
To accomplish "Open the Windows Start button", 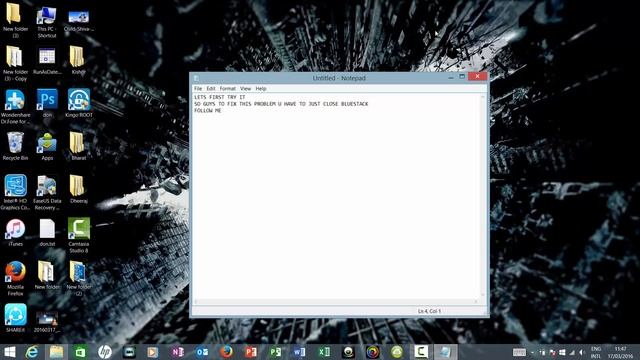I will click(x=9, y=352).
